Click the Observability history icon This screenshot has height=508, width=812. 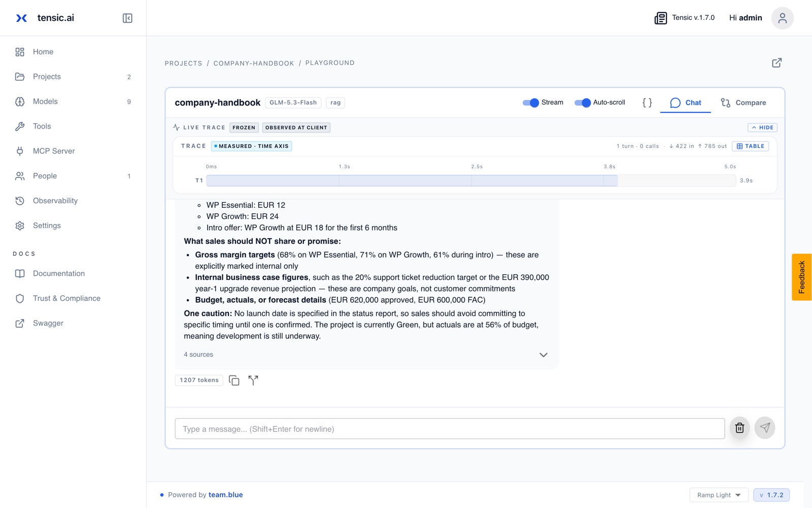(20, 201)
